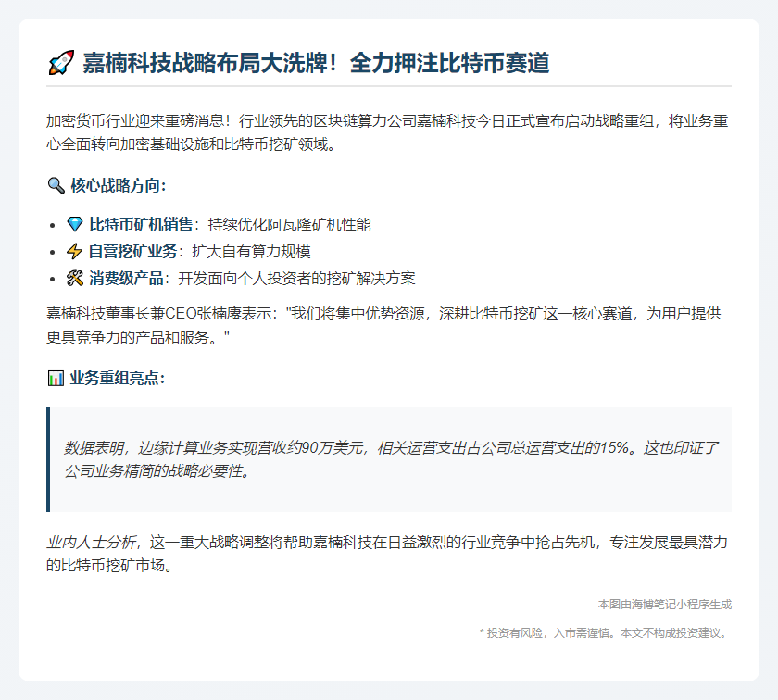Click the bar chart icon beside 业务重组亮点
This screenshot has height=700, width=778.
coord(56,378)
